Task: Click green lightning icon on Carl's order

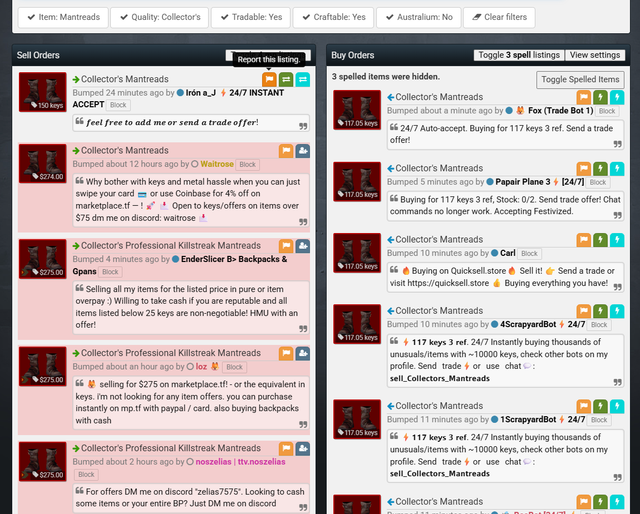Action: [x=600, y=240]
